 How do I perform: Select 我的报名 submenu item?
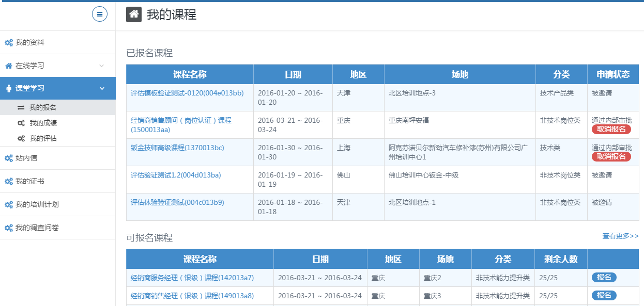coord(42,107)
